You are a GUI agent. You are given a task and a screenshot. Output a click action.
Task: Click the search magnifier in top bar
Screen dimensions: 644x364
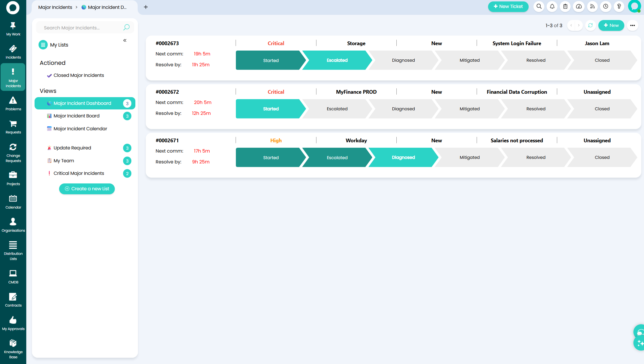[539, 7]
